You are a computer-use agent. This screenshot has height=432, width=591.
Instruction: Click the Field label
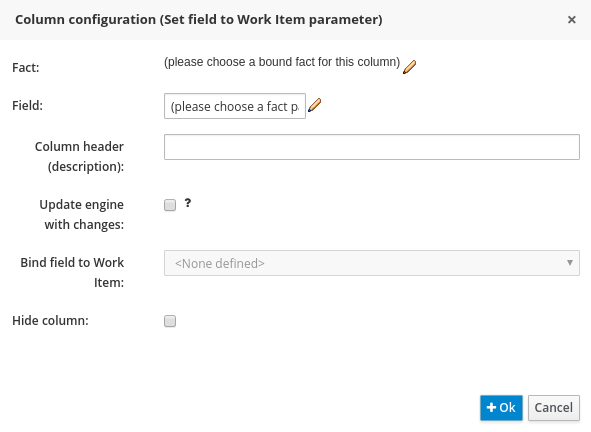(28, 106)
